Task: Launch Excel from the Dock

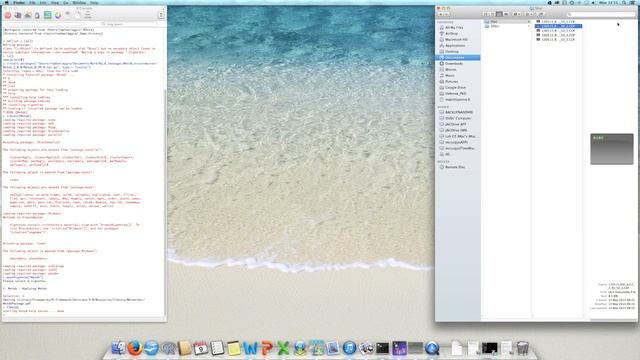Action: point(283,348)
